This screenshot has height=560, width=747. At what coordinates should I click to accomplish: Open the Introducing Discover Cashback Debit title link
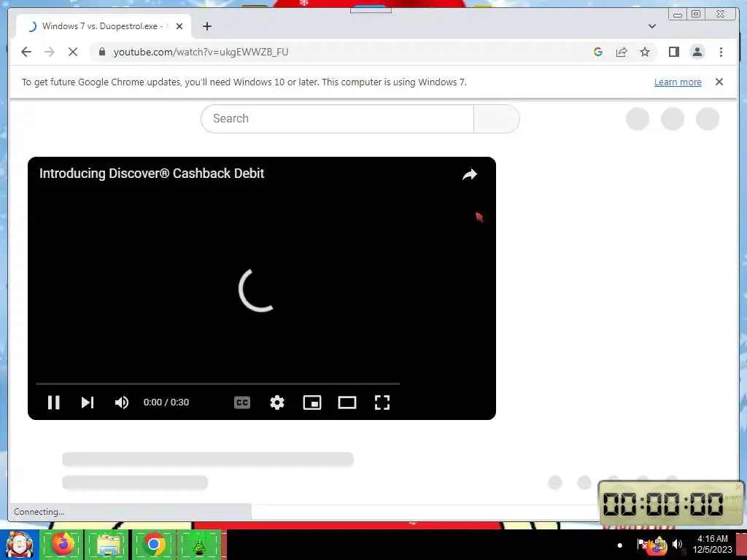pyautogui.click(x=152, y=174)
